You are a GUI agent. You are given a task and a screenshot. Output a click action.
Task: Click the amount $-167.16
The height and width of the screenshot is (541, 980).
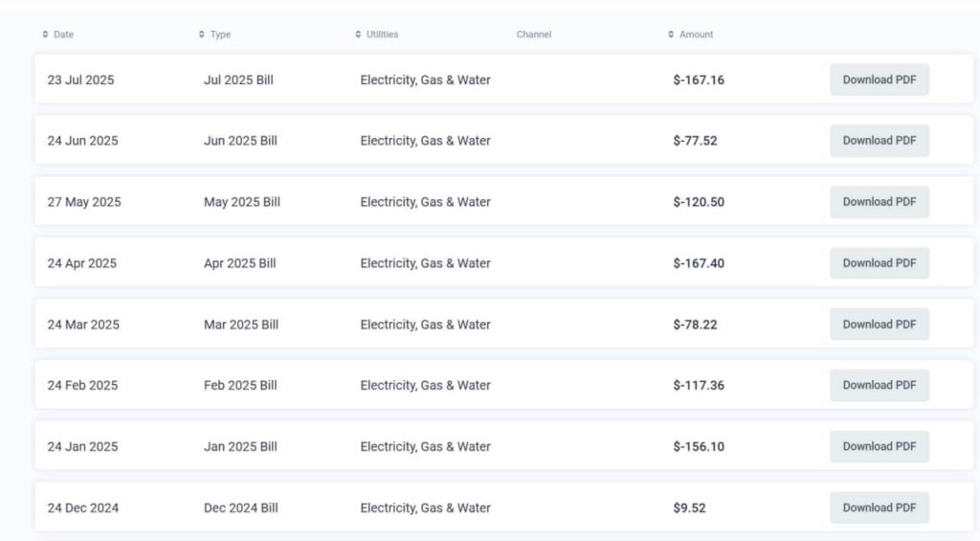(699, 80)
